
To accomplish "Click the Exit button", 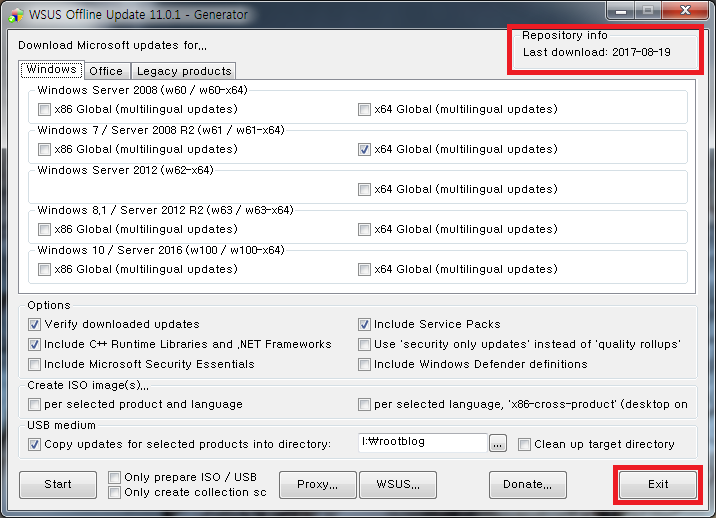I will (x=658, y=485).
